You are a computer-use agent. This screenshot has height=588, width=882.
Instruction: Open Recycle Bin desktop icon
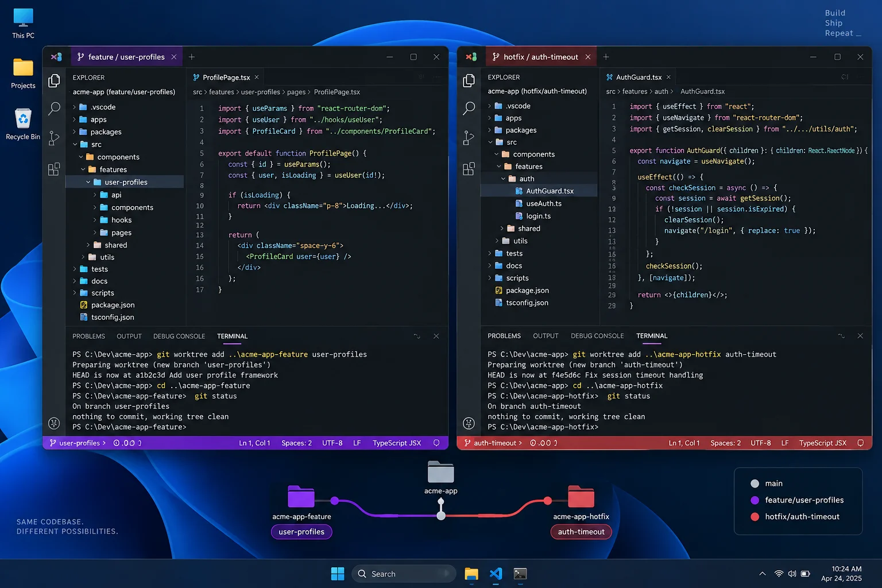pyautogui.click(x=23, y=123)
